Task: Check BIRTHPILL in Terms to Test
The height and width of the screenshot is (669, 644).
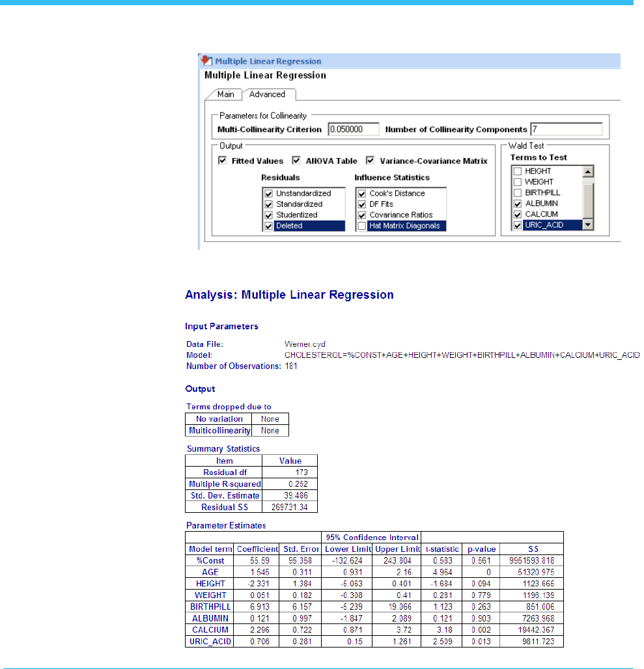Action: point(518,193)
